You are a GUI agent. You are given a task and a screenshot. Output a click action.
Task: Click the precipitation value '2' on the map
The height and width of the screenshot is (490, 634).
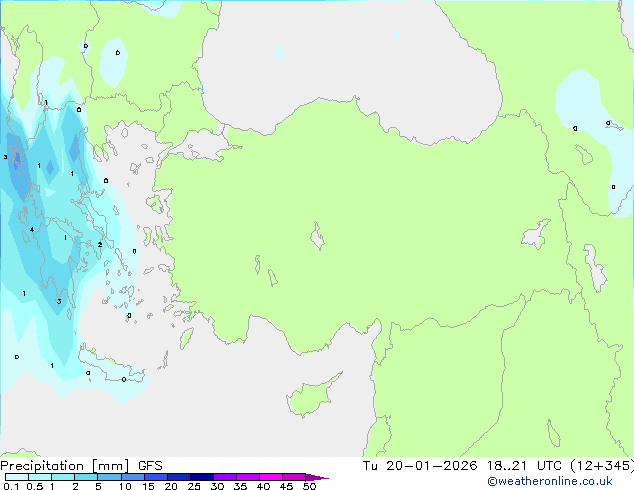[x=99, y=245]
